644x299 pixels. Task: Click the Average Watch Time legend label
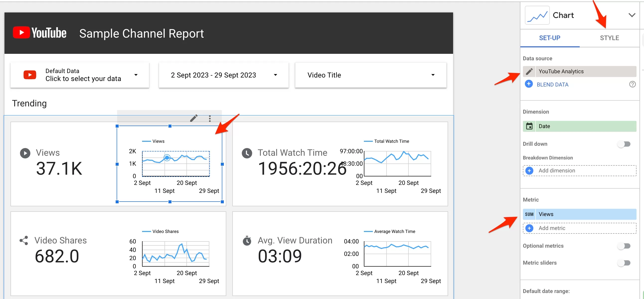pos(395,231)
